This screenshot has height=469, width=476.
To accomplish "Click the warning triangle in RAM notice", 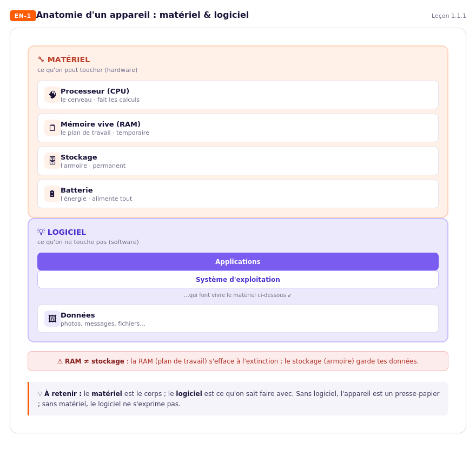I will point(60,361).
